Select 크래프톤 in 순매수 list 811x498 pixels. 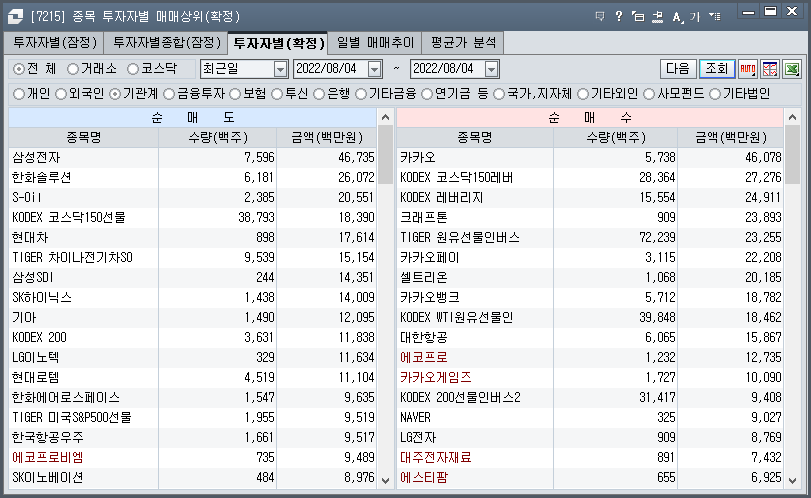(424, 218)
